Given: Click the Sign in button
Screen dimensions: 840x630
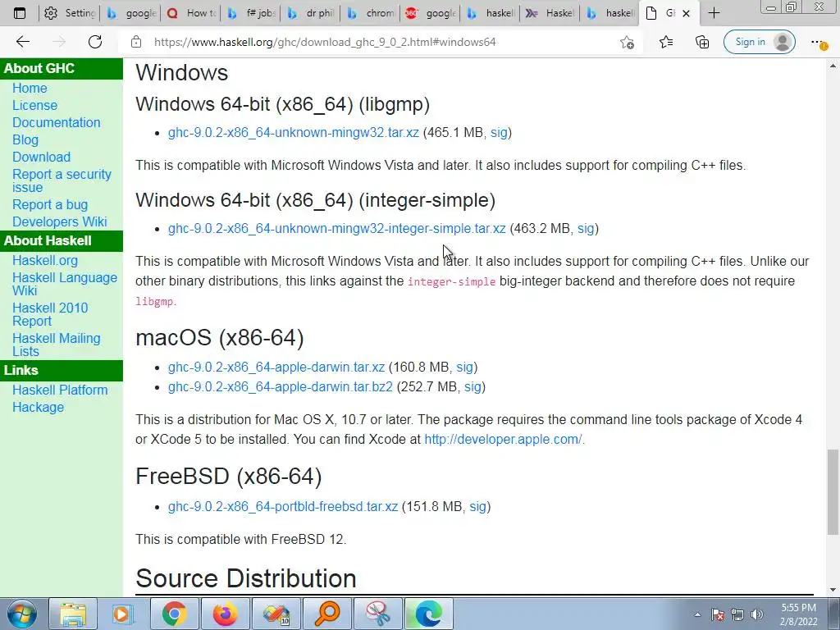Looking at the screenshot, I should (759, 42).
